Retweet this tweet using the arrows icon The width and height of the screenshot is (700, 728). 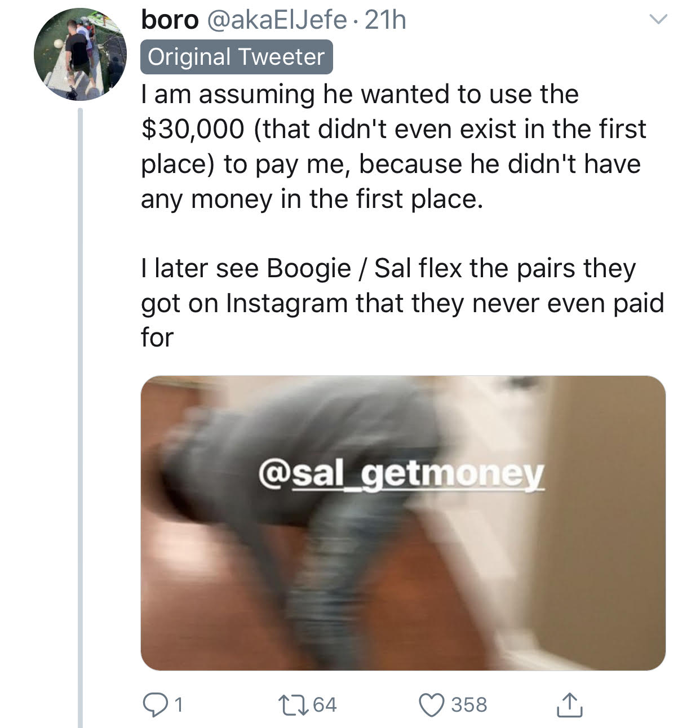point(291,704)
